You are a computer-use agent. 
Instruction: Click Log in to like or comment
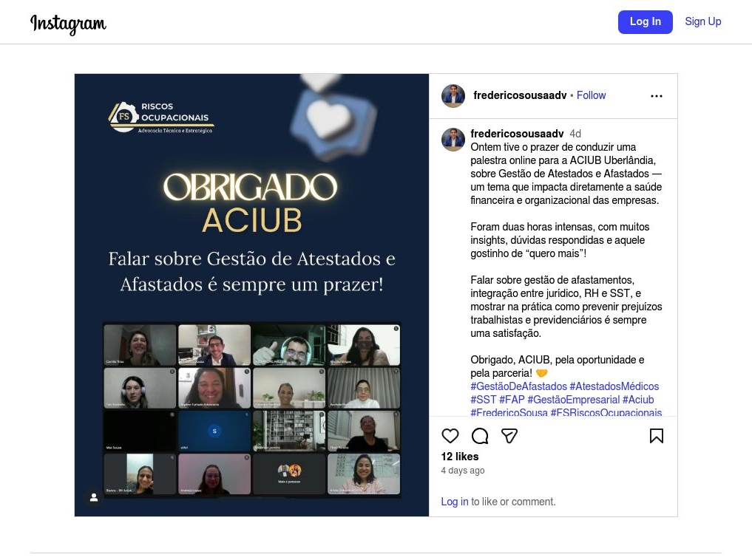coord(454,502)
